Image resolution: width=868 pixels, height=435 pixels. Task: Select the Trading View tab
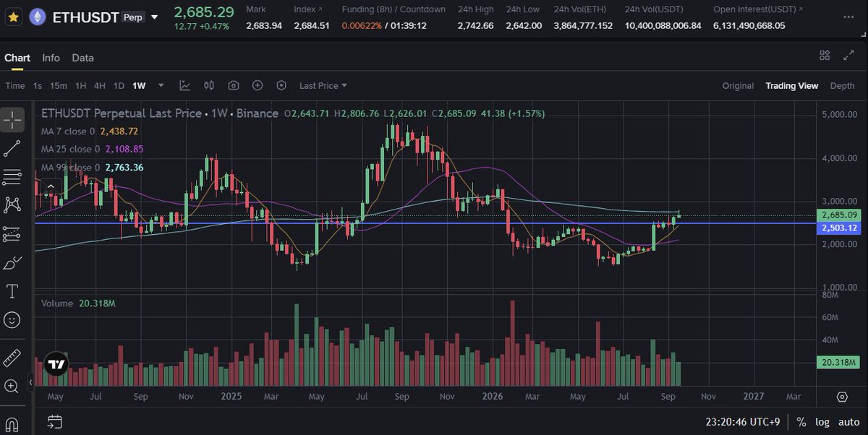[792, 85]
